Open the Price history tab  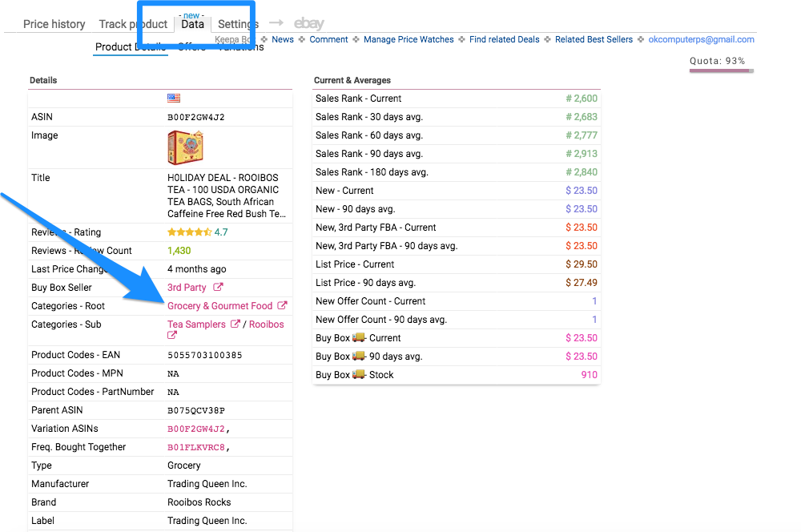click(x=54, y=24)
